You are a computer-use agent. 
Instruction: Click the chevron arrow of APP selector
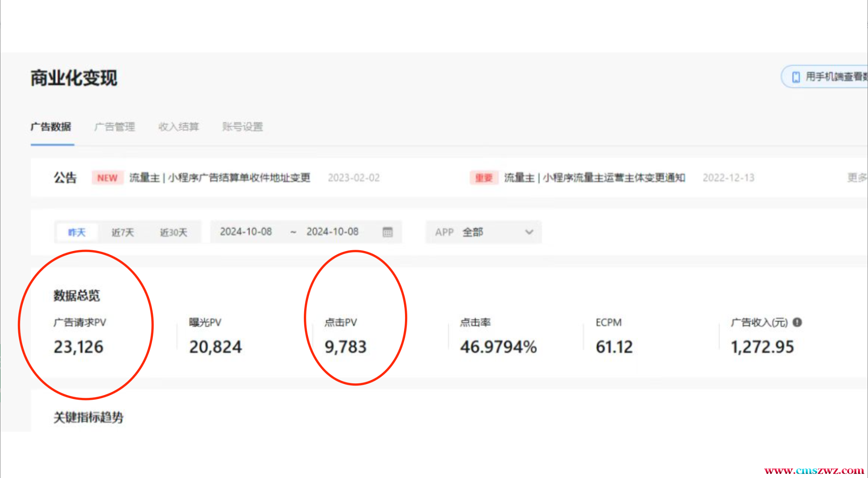coord(529,232)
